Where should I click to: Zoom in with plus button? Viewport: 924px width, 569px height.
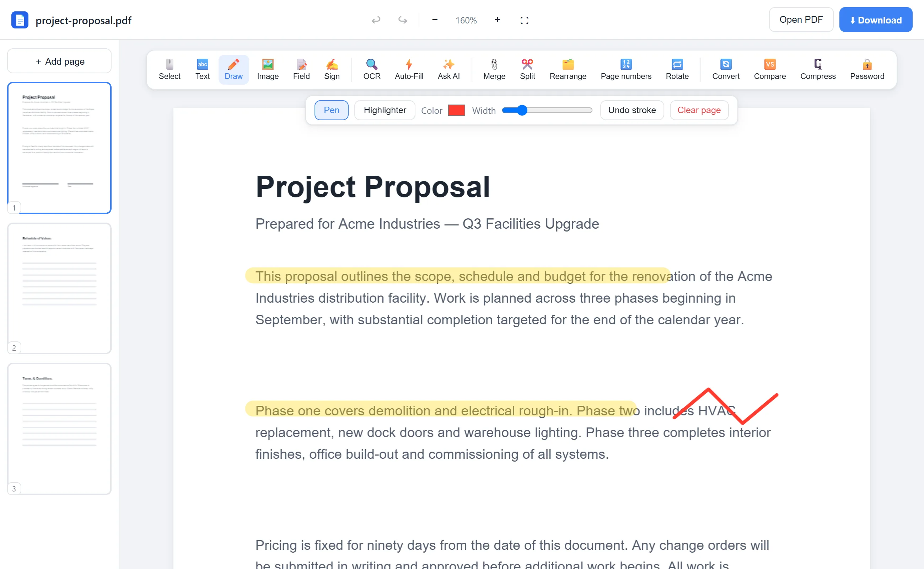click(x=497, y=20)
